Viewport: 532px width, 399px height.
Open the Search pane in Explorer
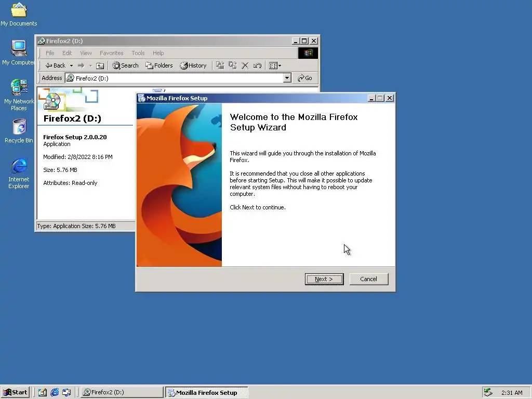point(126,65)
